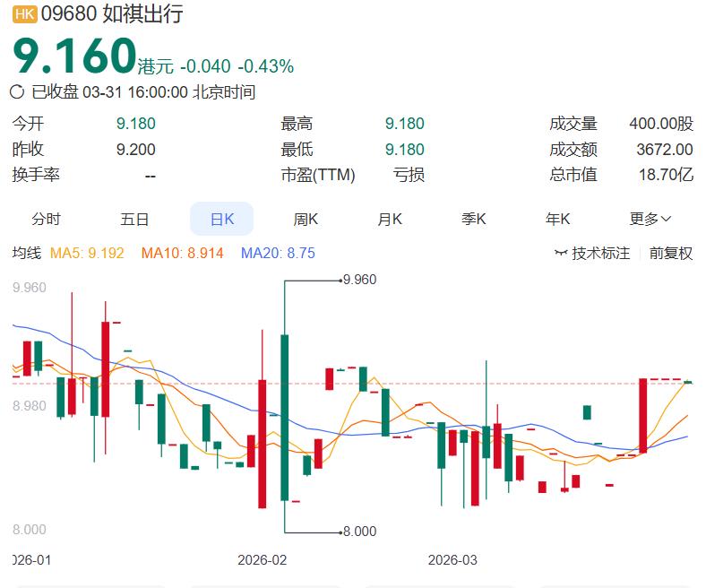Click the refresh circle icon beside 已收盘
The width and height of the screenshot is (706, 588).
tap(17, 92)
